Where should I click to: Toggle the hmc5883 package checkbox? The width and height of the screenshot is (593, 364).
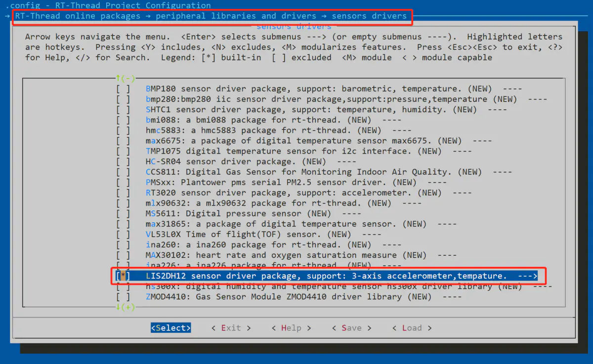click(123, 130)
